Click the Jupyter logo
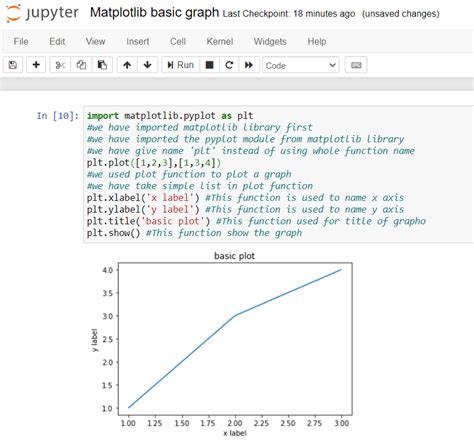Image resolution: width=474 pixels, height=443 pixels. pyautogui.click(x=42, y=13)
